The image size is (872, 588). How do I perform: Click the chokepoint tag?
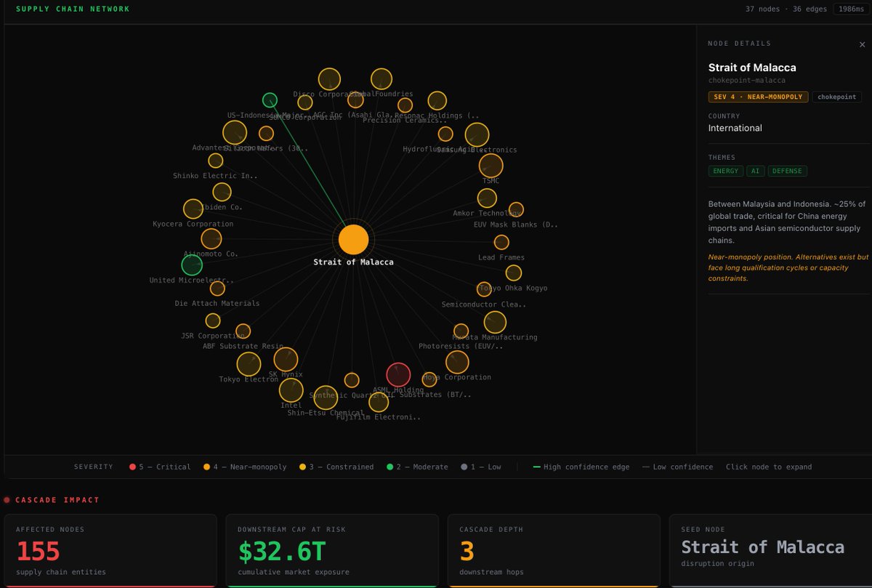tap(836, 97)
